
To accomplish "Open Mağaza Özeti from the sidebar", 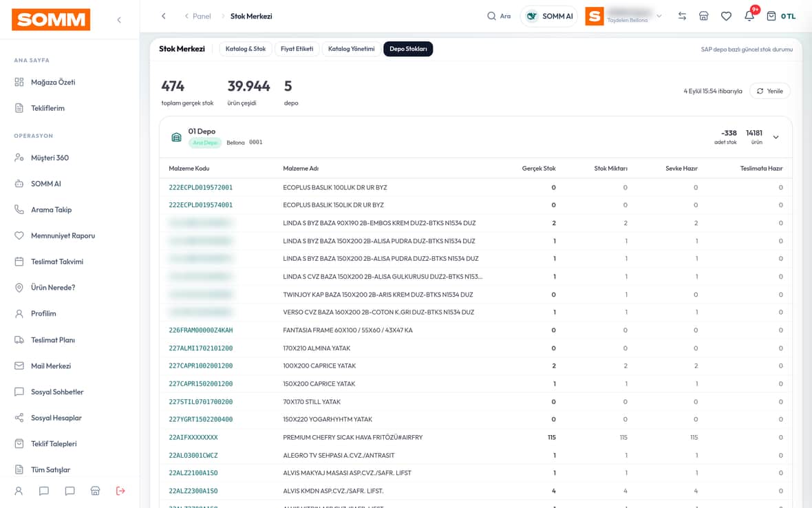I will pyautogui.click(x=53, y=83).
